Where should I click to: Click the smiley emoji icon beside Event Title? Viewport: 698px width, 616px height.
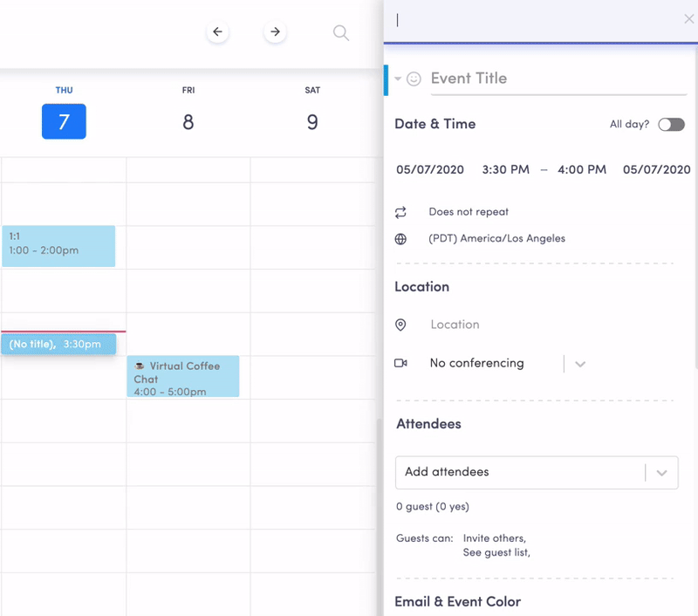pyautogui.click(x=413, y=78)
